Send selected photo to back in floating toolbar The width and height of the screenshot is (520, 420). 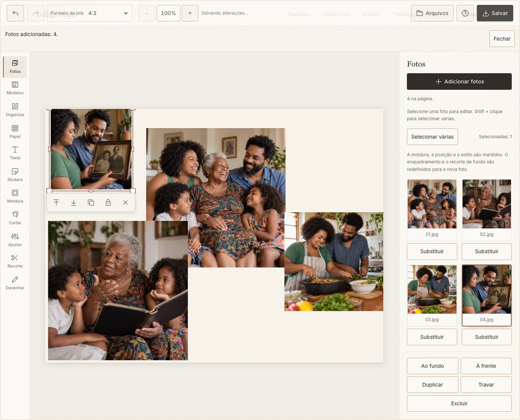click(x=74, y=203)
